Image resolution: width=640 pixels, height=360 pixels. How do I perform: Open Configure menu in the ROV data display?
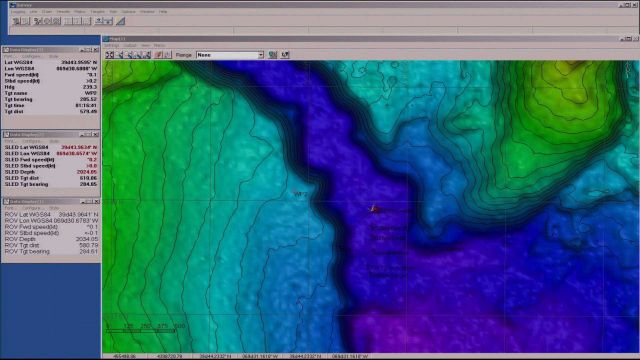[31, 208]
